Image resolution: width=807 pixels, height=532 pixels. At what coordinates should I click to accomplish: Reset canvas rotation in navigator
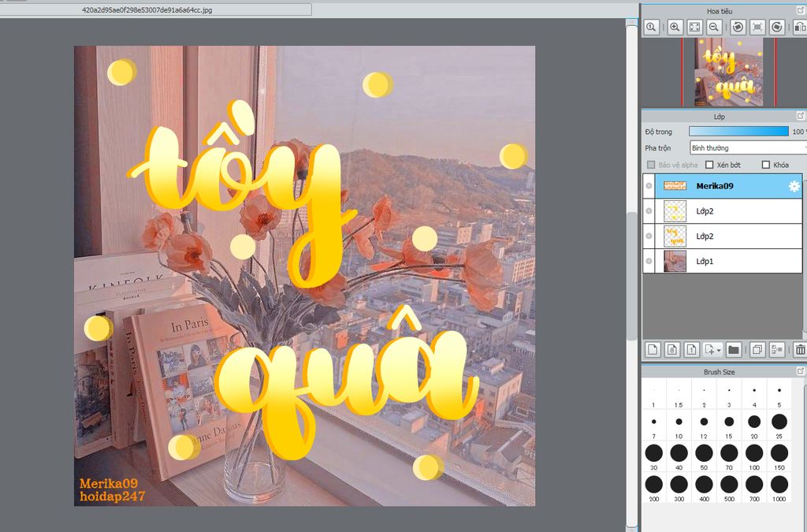(x=757, y=27)
